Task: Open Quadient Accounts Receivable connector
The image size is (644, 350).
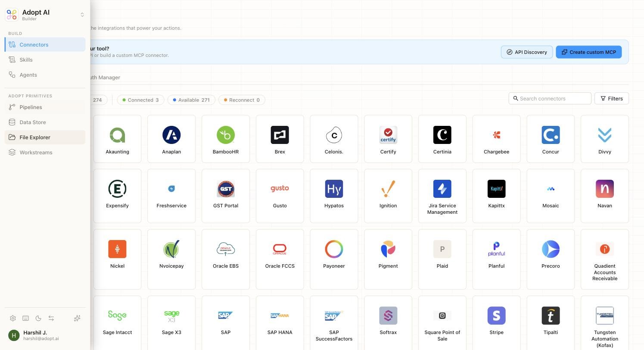Action: coord(605,259)
